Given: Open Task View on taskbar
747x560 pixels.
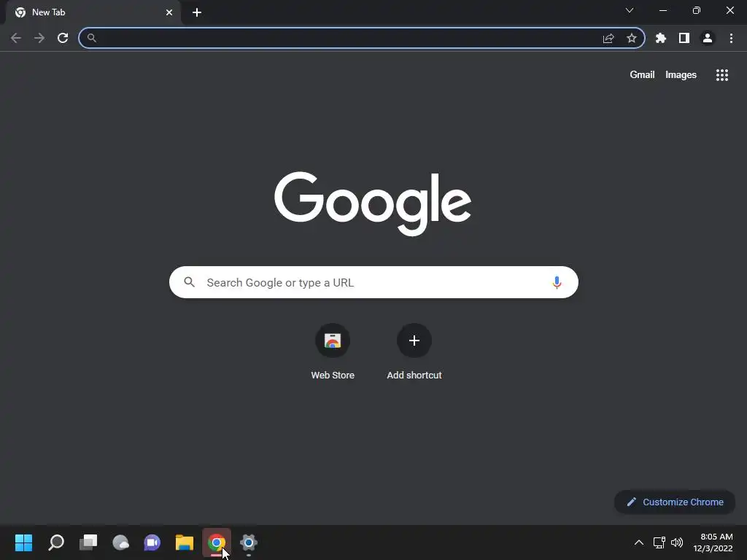Looking at the screenshot, I should (88, 542).
